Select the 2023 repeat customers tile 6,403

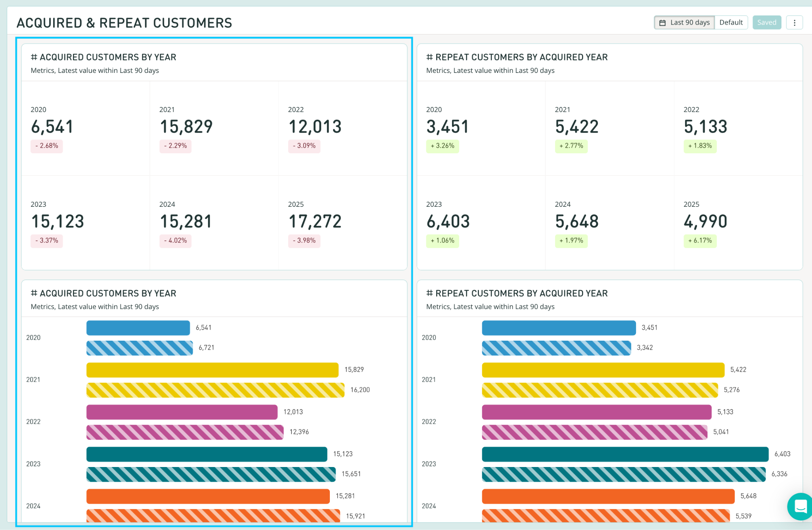point(481,223)
